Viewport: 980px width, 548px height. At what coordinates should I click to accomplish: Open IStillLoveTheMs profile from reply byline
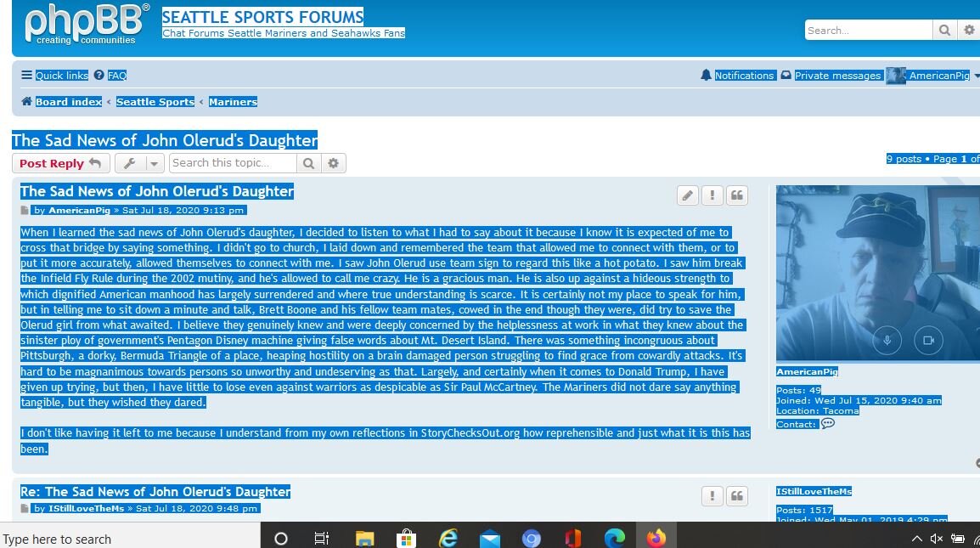coord(87,508)
